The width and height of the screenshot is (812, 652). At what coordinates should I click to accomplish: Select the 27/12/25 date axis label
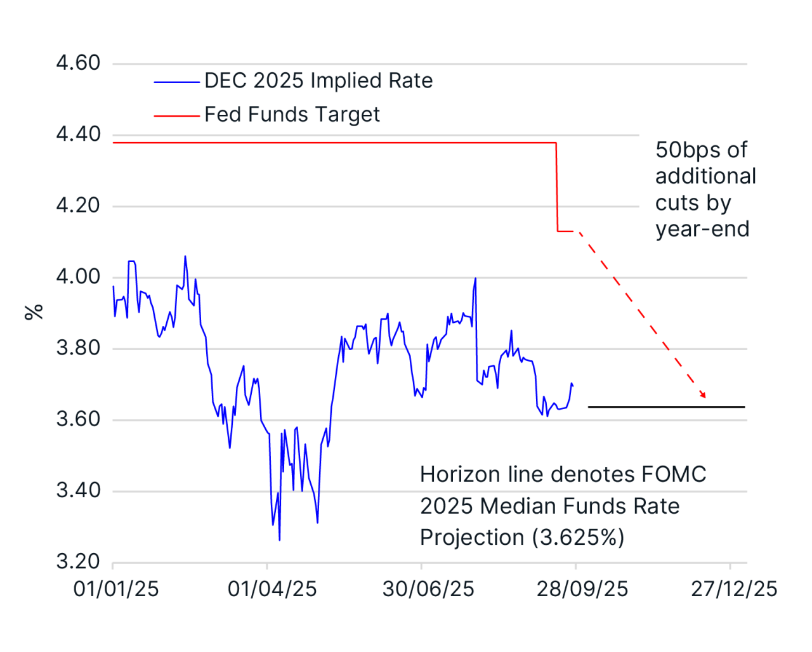[734, 589]
